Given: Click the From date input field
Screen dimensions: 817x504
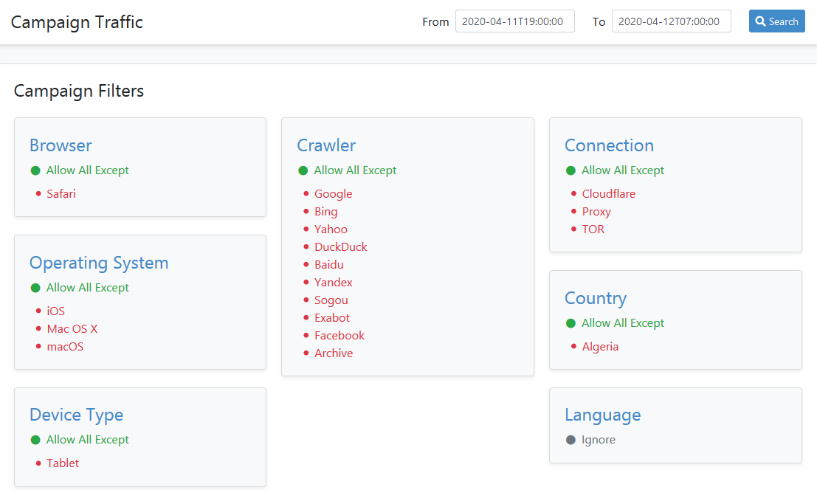Looking at the screenshot, I should click(514, 21).
